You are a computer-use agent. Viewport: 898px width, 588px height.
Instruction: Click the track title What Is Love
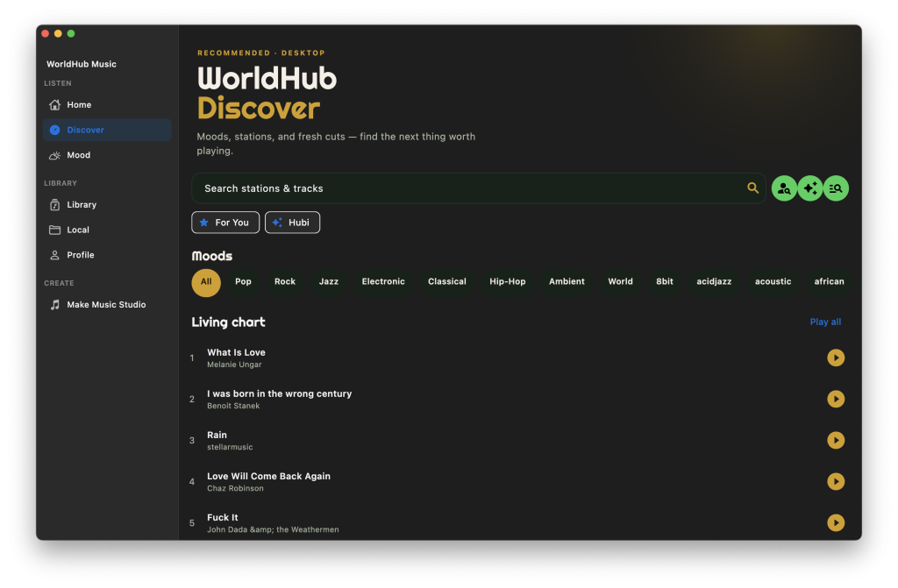[x=236, y=352]
